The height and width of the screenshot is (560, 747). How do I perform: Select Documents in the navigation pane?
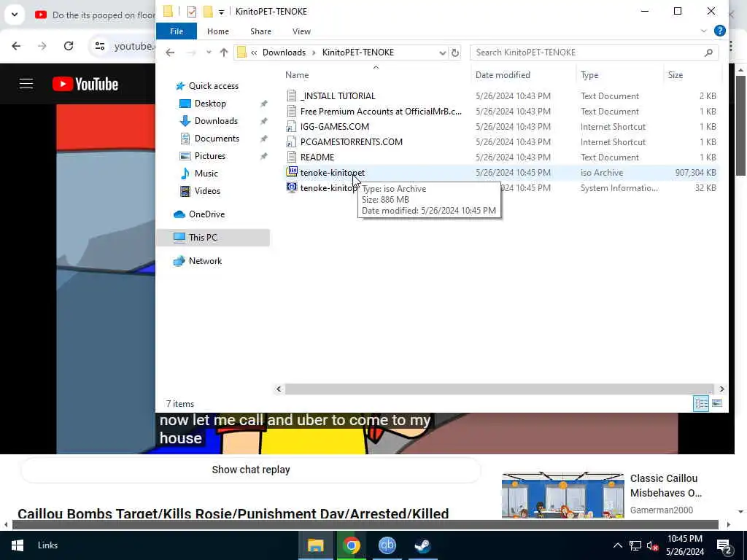[x=216, y=139]
